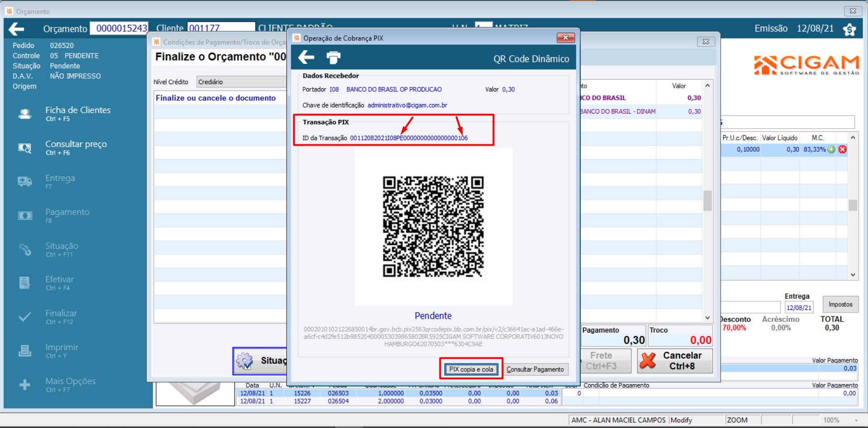Close the Operação de Cobrança PIX dialog
Screen dimensions: 868x428
click(x=566, y=38)
